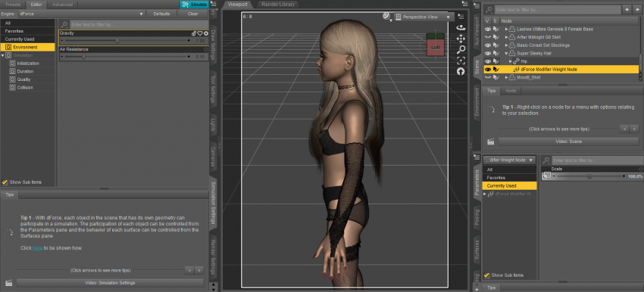Click Video: Simulation Settings button
Image resolution: width=644 pixels, height=292 pixels.
pyautogui.click(x=110, y=283)
